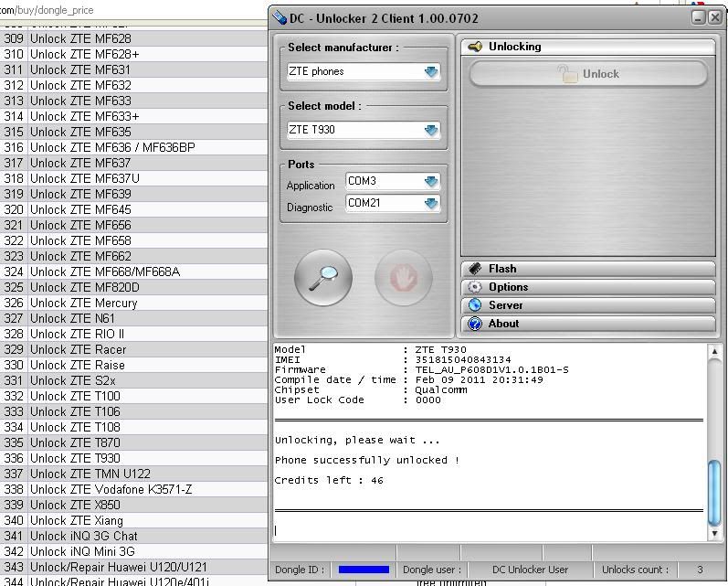Click 'Dongle user :' status bar label

432,570
